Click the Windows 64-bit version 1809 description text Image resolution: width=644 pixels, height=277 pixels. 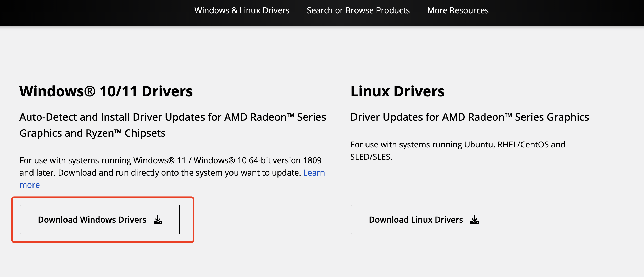click(x=170, y=160)
